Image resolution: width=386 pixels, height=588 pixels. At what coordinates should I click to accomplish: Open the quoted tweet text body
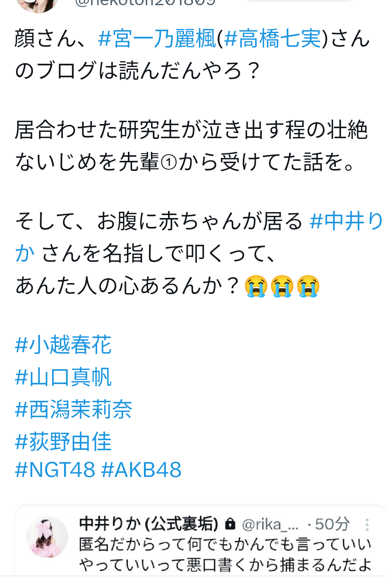(225, 555)
